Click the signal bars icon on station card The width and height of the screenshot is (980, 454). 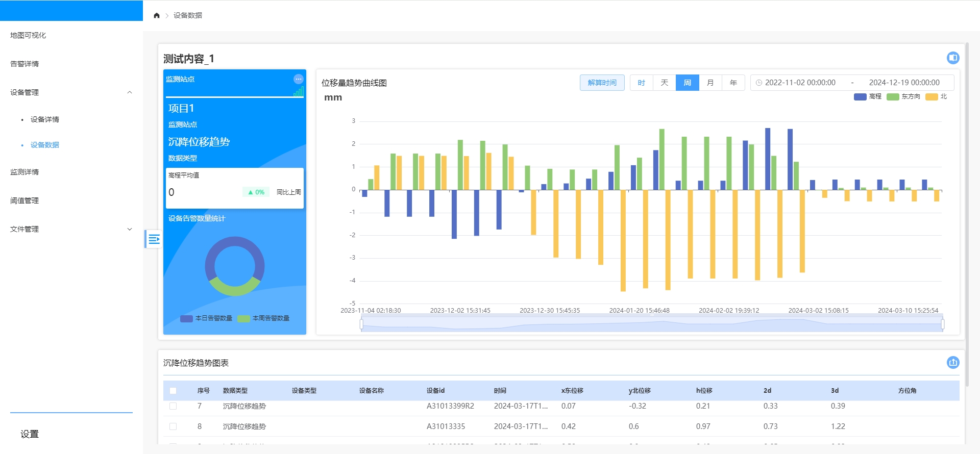(299, 92)
